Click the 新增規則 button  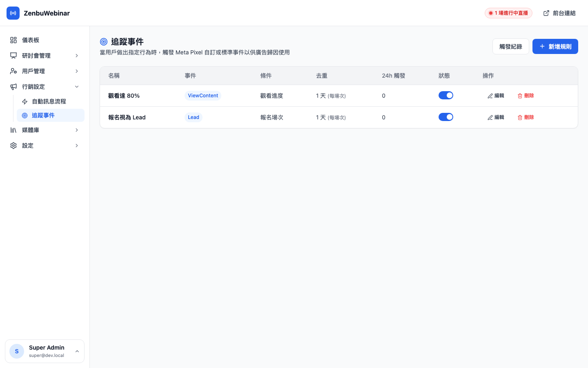pyautogui.click(x=555, y=46)
